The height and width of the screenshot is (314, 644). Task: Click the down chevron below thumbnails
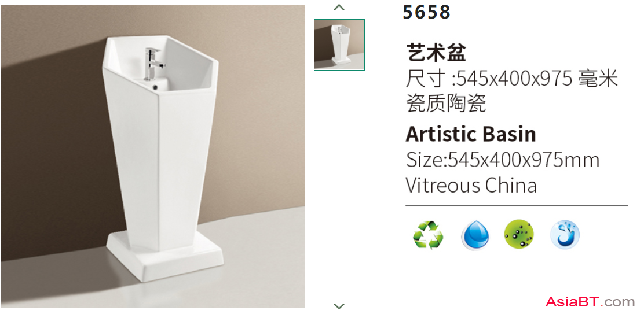tap(339, 306)
